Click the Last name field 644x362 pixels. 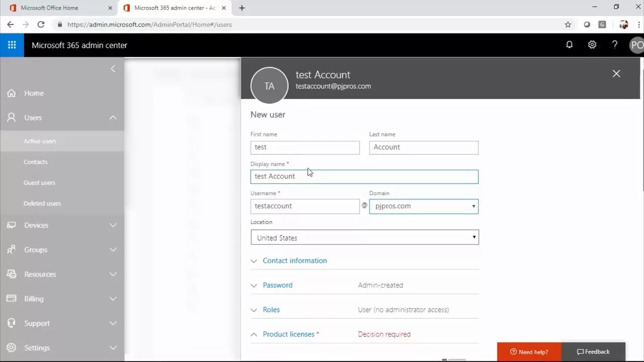point(424,147)
